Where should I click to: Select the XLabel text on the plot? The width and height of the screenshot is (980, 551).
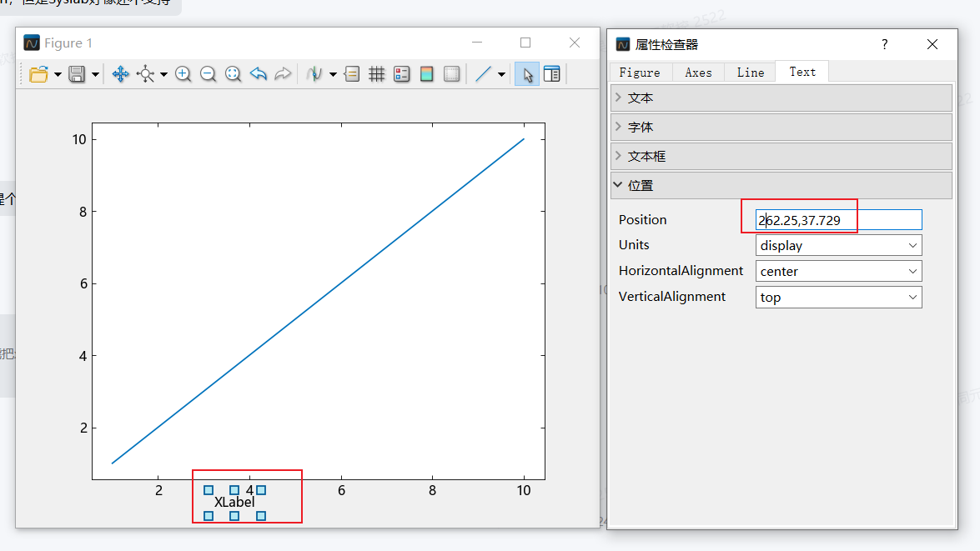[x=234, y=503]
